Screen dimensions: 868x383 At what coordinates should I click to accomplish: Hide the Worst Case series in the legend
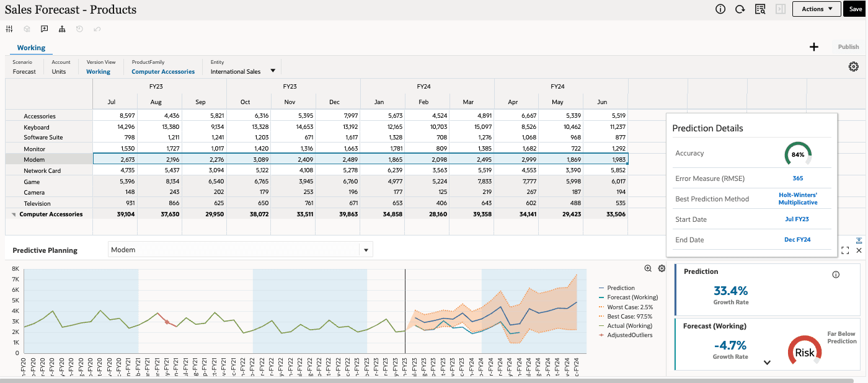pos(632,307)
